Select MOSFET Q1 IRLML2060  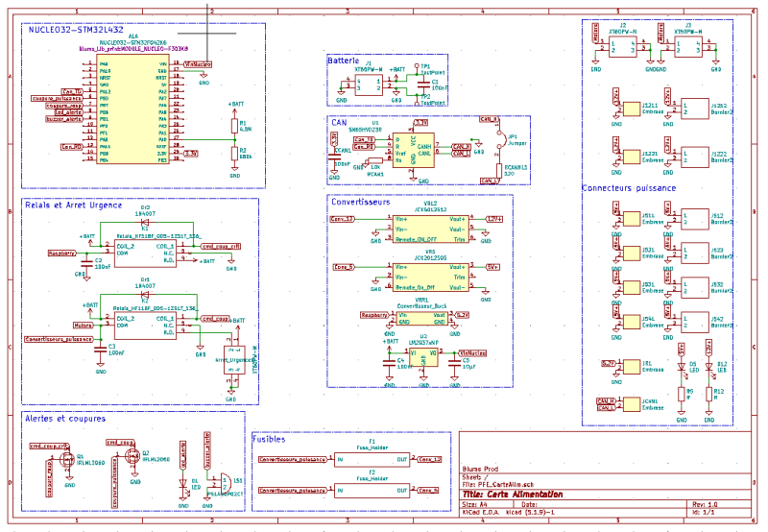click(66, 460)
